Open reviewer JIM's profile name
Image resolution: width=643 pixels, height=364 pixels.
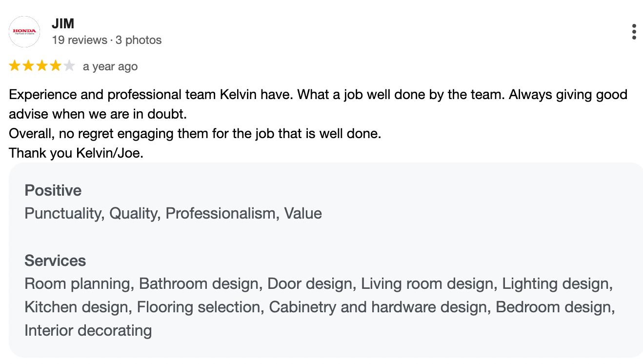click(63, 23)
